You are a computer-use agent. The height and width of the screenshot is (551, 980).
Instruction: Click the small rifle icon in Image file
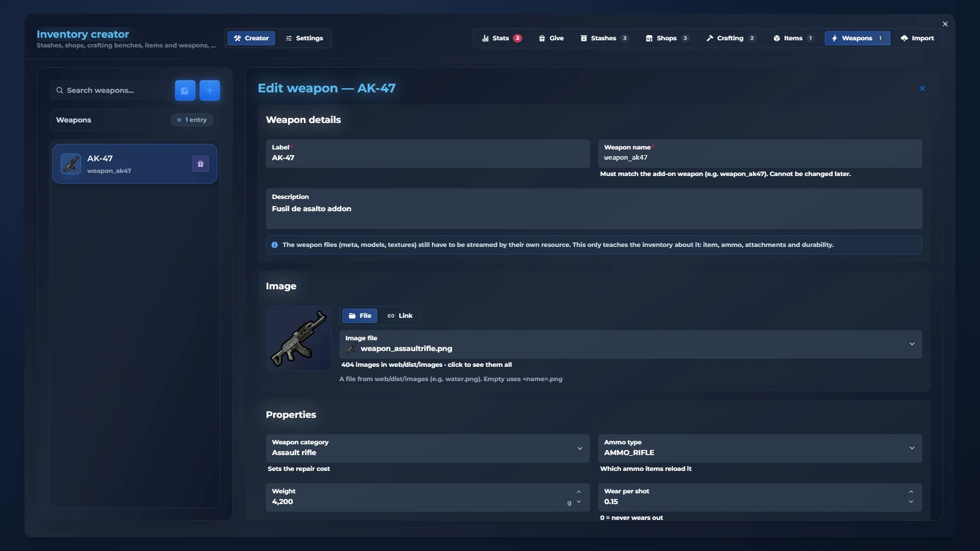[x=351, y=348]
